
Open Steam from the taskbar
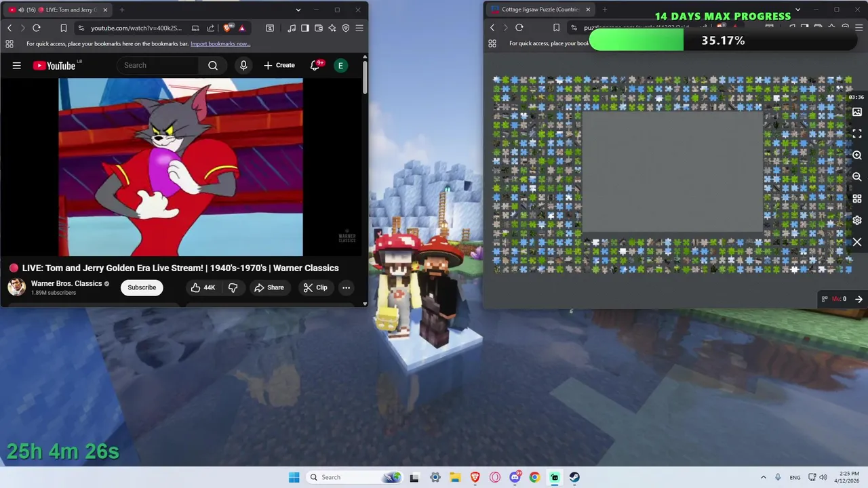(574, 477)
